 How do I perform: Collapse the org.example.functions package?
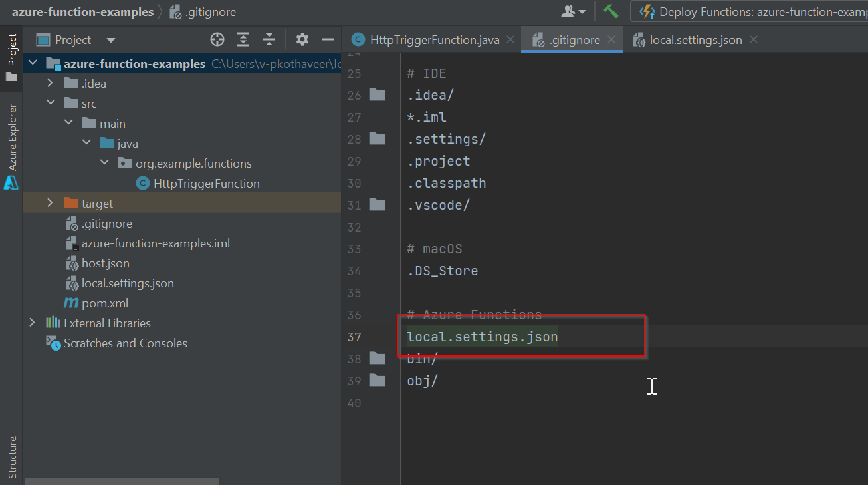point(104,164)
